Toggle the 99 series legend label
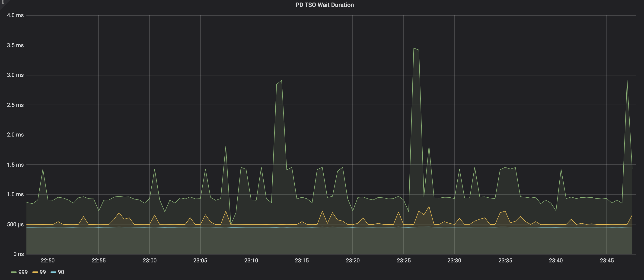The image size is (644, 280). (x=43, y=272)
